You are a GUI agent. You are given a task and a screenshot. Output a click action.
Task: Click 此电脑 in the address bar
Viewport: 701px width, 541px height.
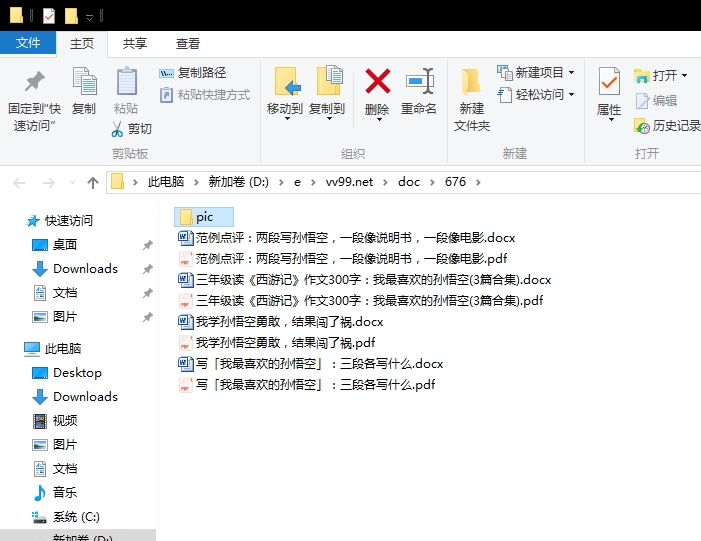point(166,182)
